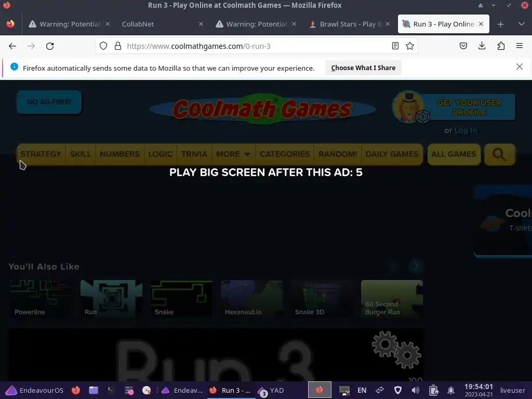532x399 pixels.
Task: Click the padlock site information icon
Action: click(118, 46)
